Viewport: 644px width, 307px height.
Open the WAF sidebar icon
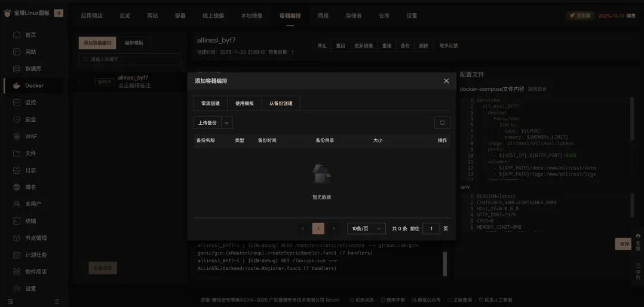pyautogui.click(x=17, y=136)
